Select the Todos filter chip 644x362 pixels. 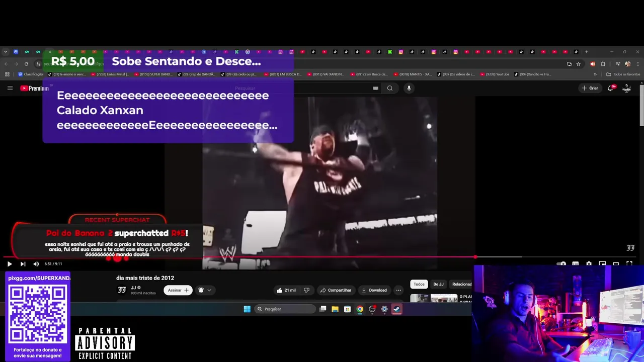coord(419,284)
